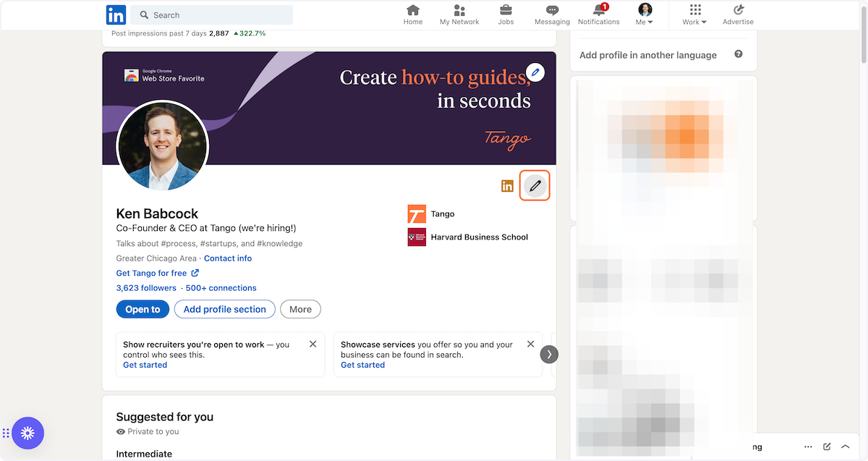
Task: Edit the banner image using the pencil icon
Action: pyautogui.click(x=535, y=72)
